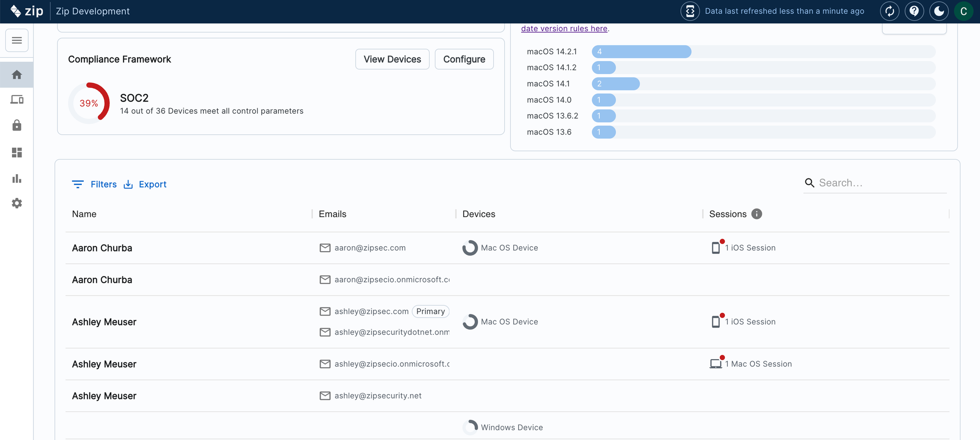Open the settings gear in the sidebar
The image size is (980, 440).
click(17, 203)
